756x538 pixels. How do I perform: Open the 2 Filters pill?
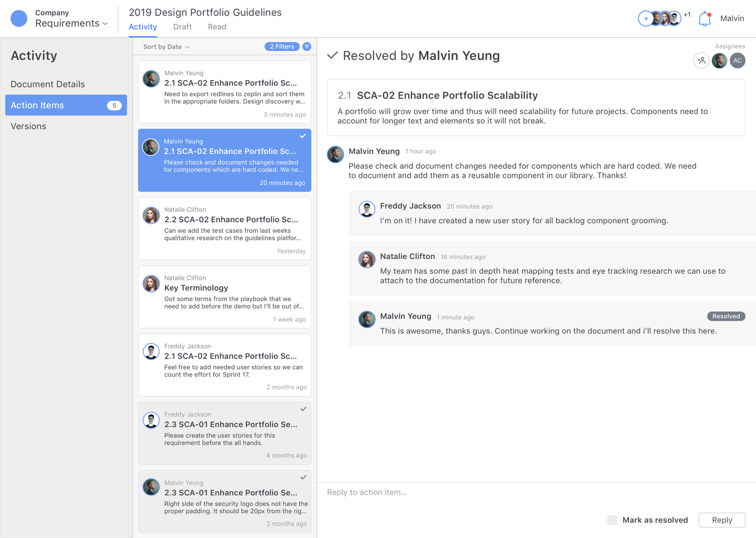pos(282,46)
